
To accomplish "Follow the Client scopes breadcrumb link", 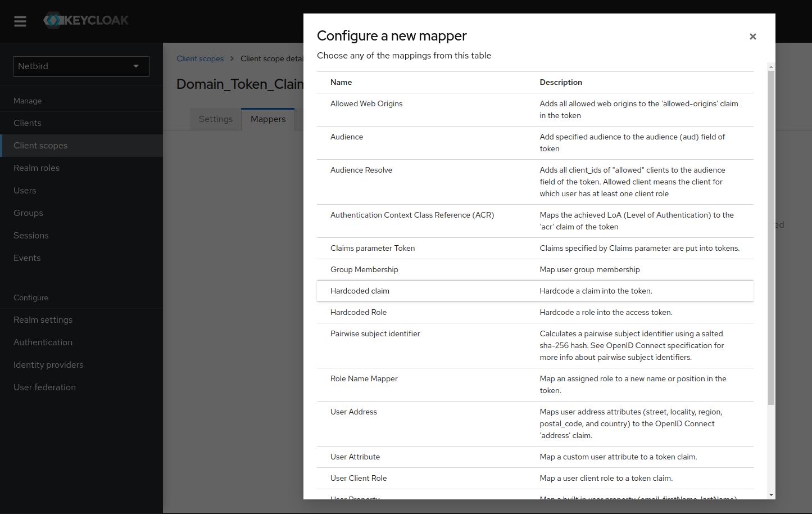I will tap(200, 58).
